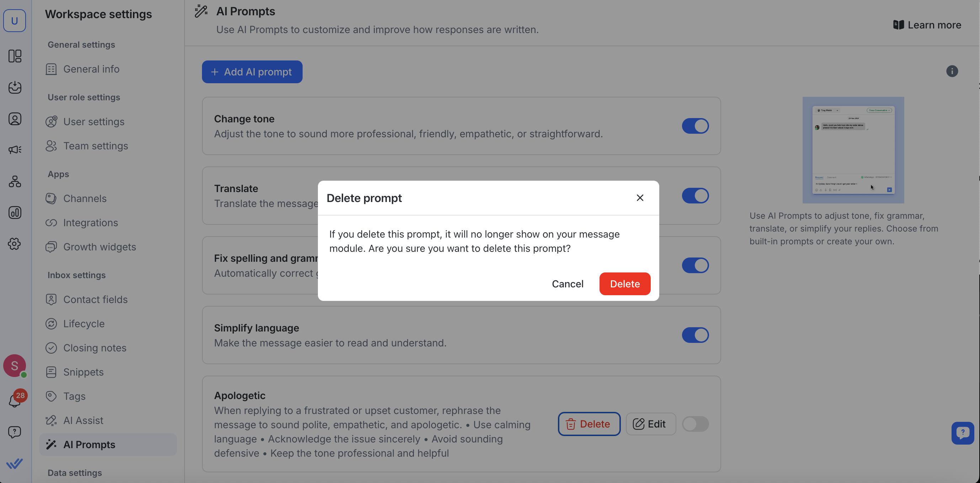Viewport: 980px width, 483px height.
Task: Disable the Simplify language prompt
Action: pyautogui.click(x=695, y=335)
